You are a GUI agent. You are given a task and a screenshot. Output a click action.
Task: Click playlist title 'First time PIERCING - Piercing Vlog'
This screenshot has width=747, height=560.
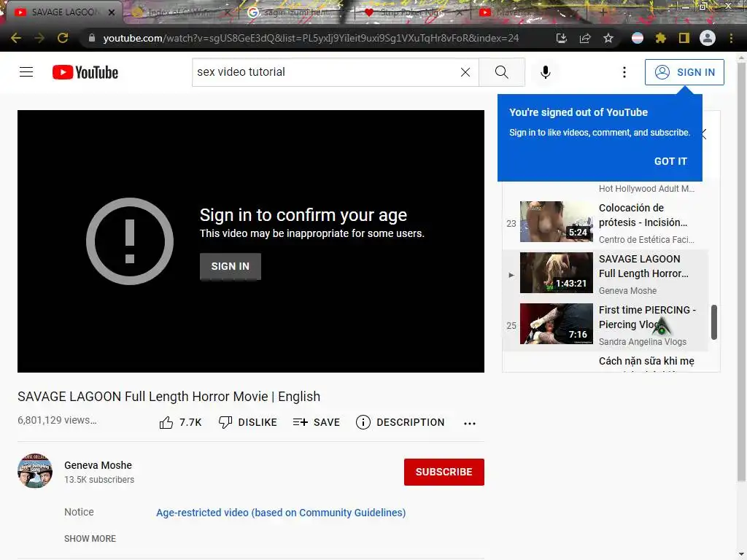coord(647,317)
